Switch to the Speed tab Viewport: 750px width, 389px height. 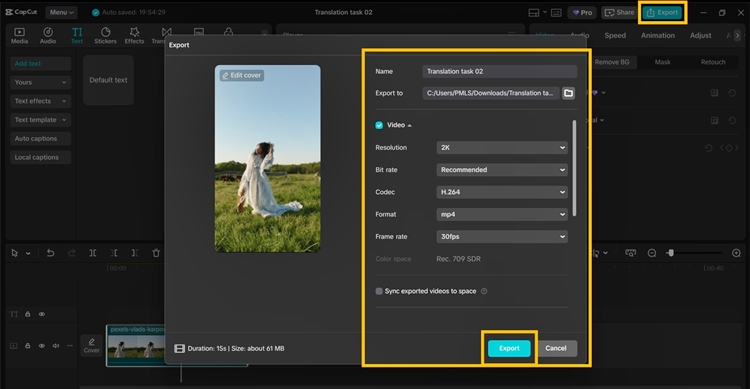point(615,35)
